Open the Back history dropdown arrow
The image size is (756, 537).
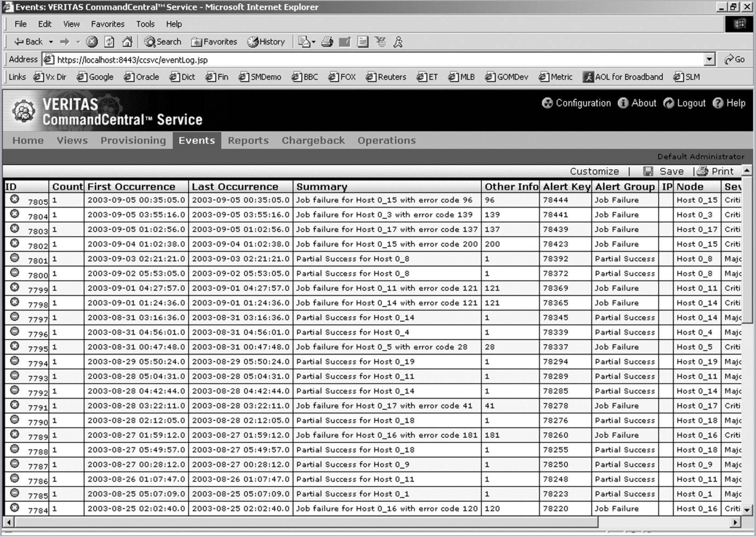(51, 42)
